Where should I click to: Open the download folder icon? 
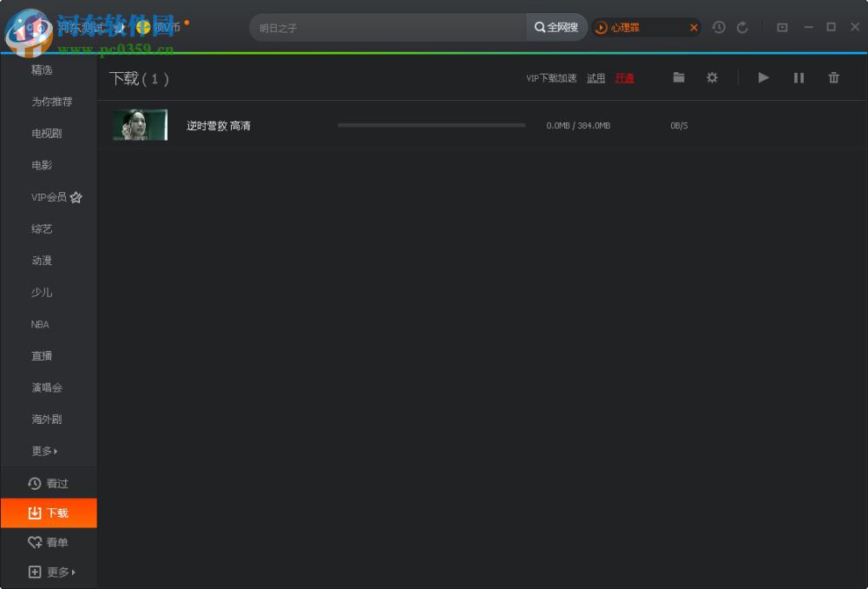tap(679, 77)
